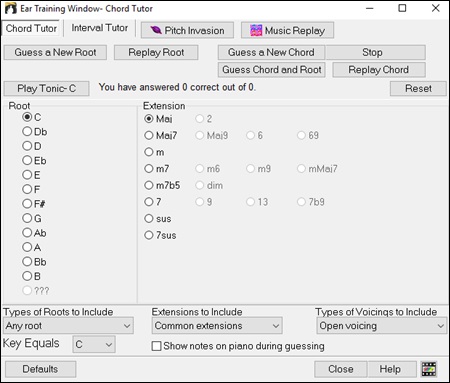The width and height of the screenshot is (450, 383).
Task: Reset the score with Reset button
Action: tap(418, 88)
